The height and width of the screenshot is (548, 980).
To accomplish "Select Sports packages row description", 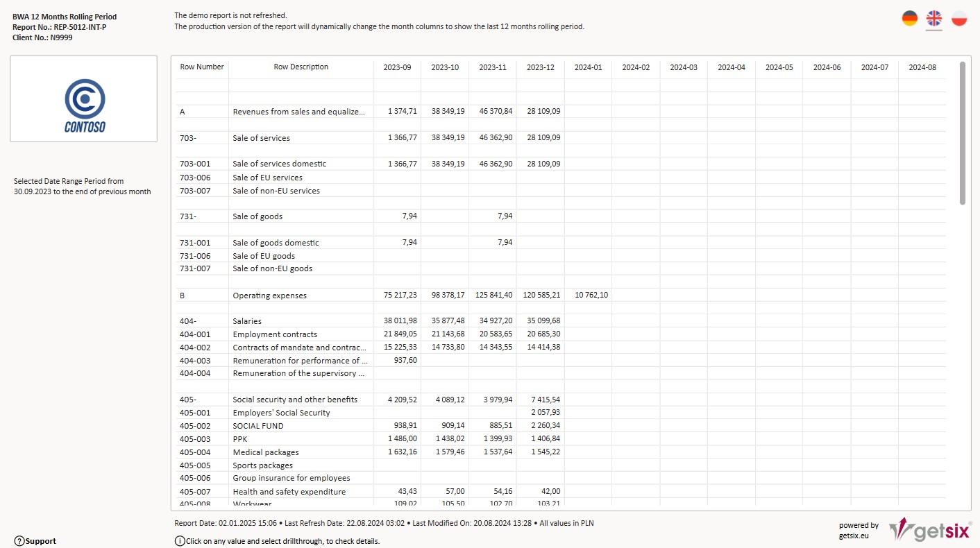I will [263, 465].
